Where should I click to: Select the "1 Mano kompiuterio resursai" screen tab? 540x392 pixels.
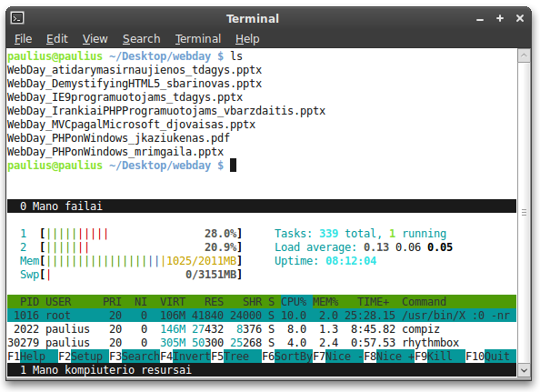click(x=262, y=370)
